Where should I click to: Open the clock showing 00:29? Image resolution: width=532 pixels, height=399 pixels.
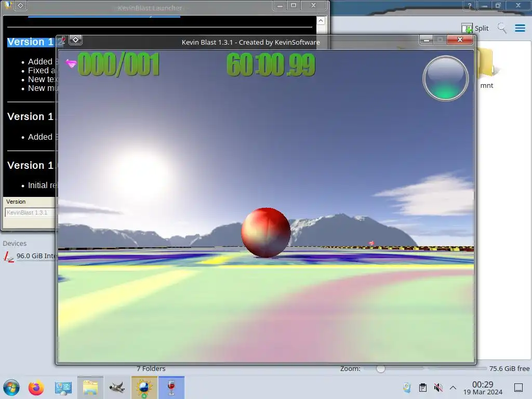tap(483, 388)
